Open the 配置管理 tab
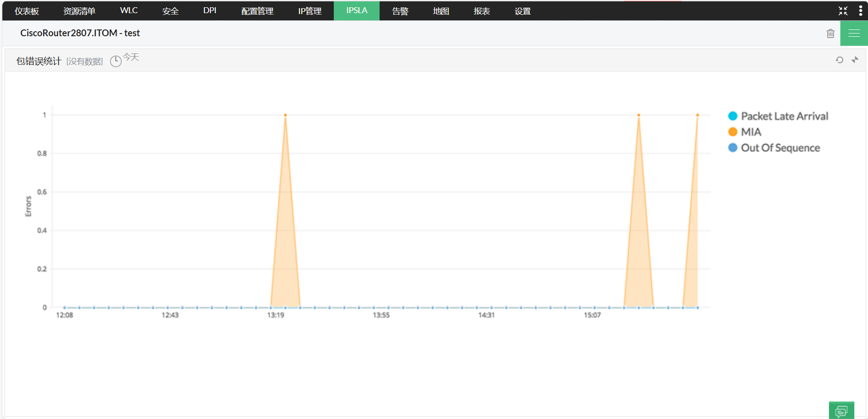868x419 pixels. (257, 11)
